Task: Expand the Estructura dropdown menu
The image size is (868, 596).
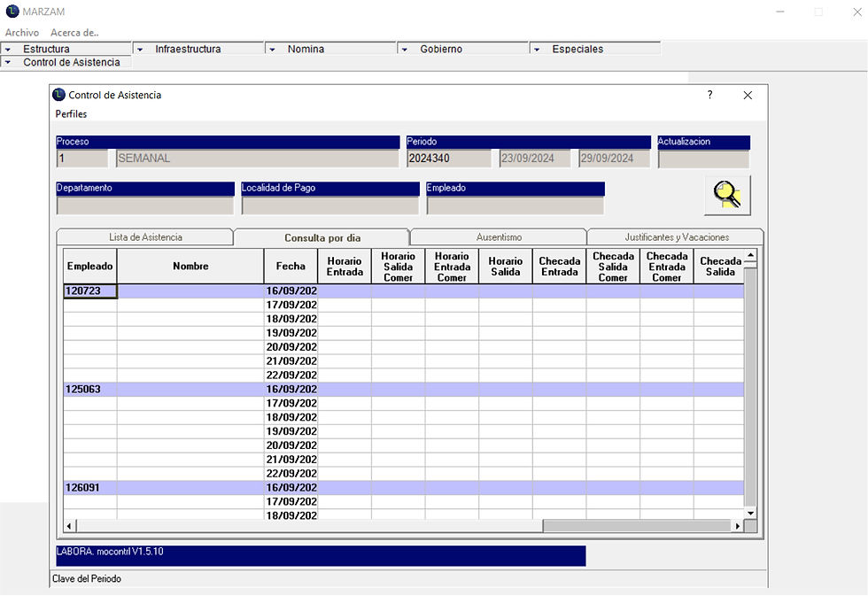Action: click(66, 49)
